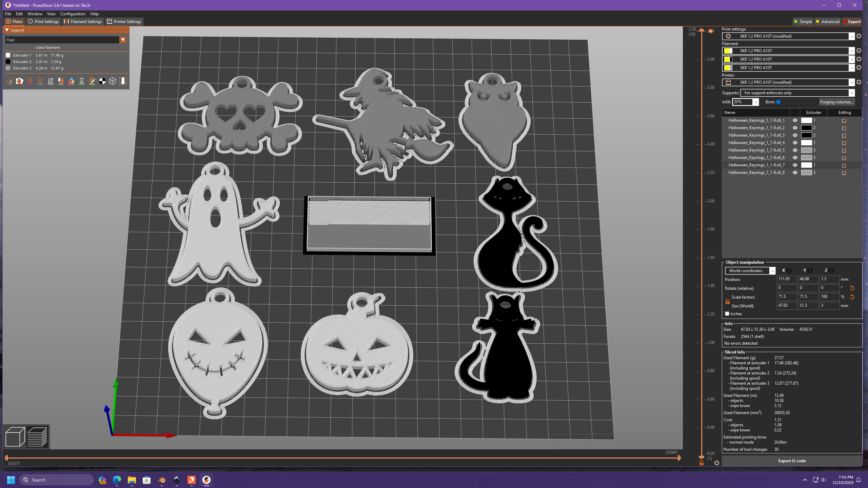
Task: Toggle tool changes markers in preview
Action: 61,81
